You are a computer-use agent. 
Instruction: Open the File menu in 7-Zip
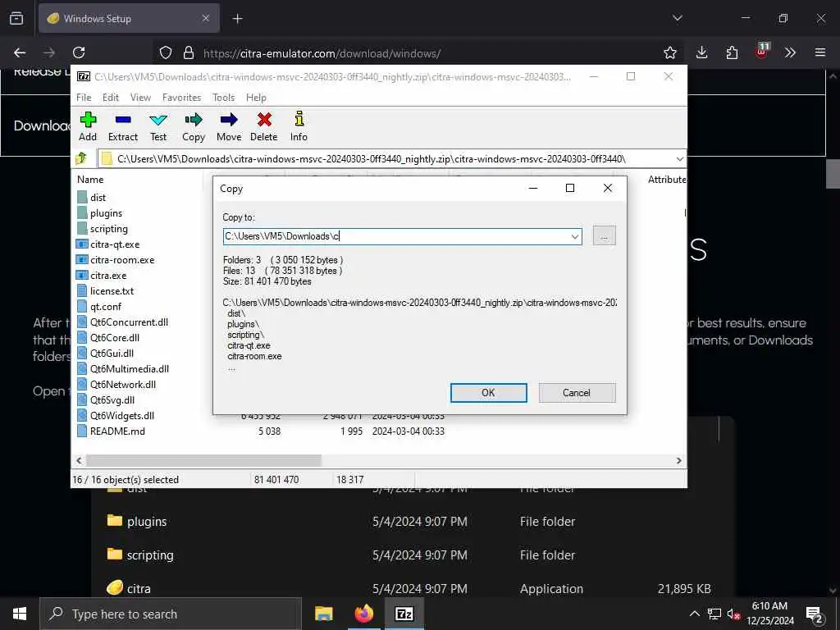[x=84, y=98]
